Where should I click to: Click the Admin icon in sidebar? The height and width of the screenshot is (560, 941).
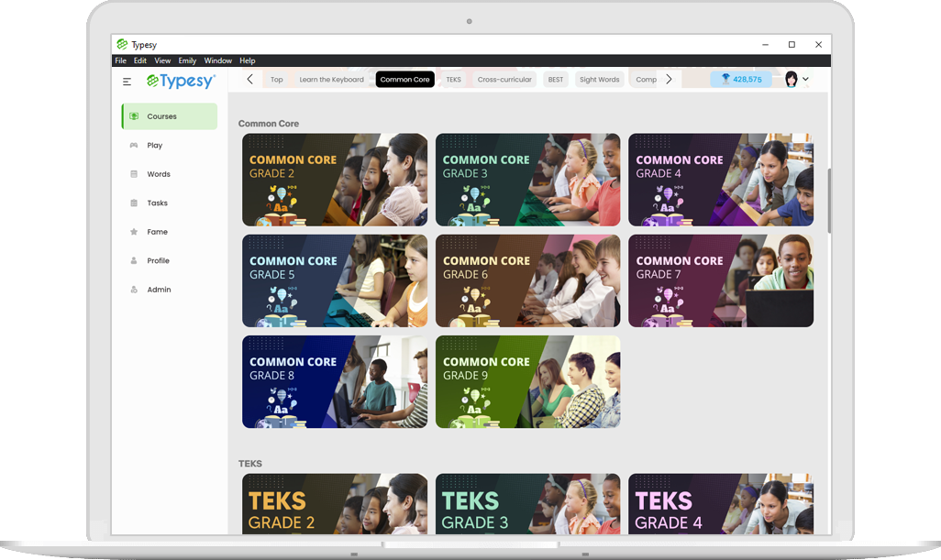(134, 289)
